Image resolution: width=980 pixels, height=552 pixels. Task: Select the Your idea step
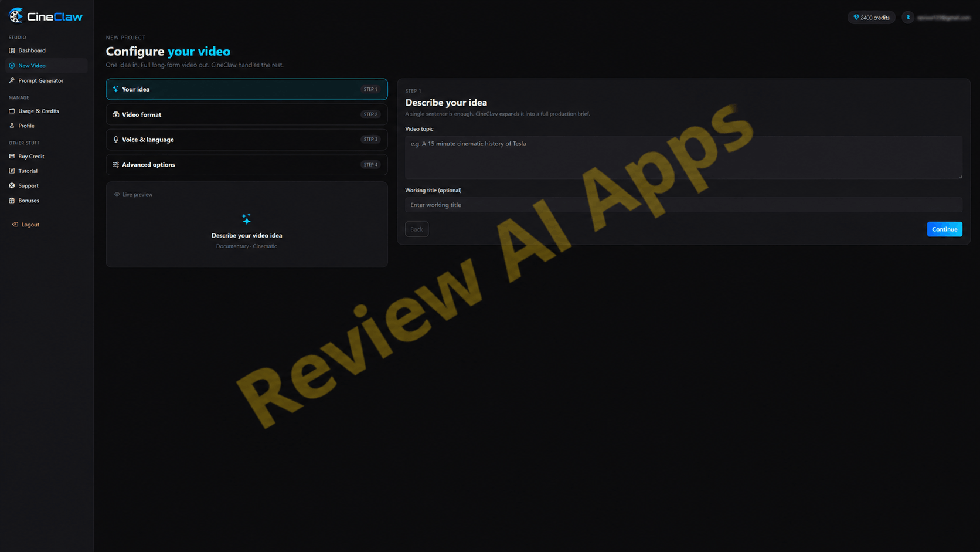coord(247,89)
